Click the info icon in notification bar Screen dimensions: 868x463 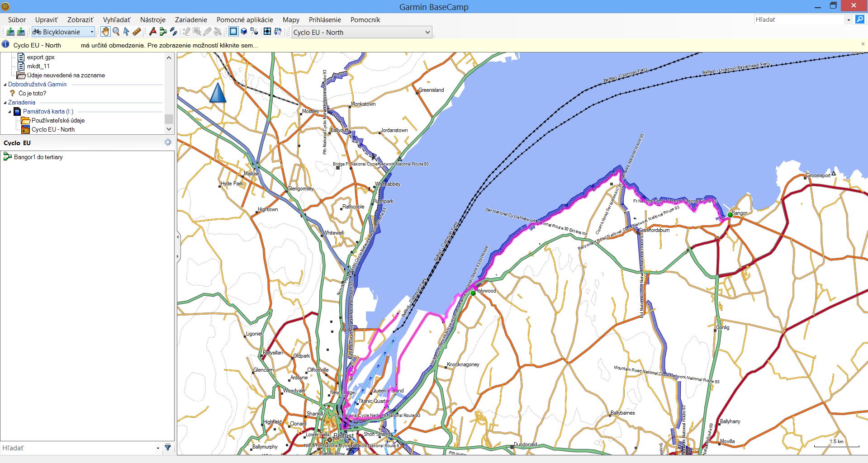coord(5,44)
